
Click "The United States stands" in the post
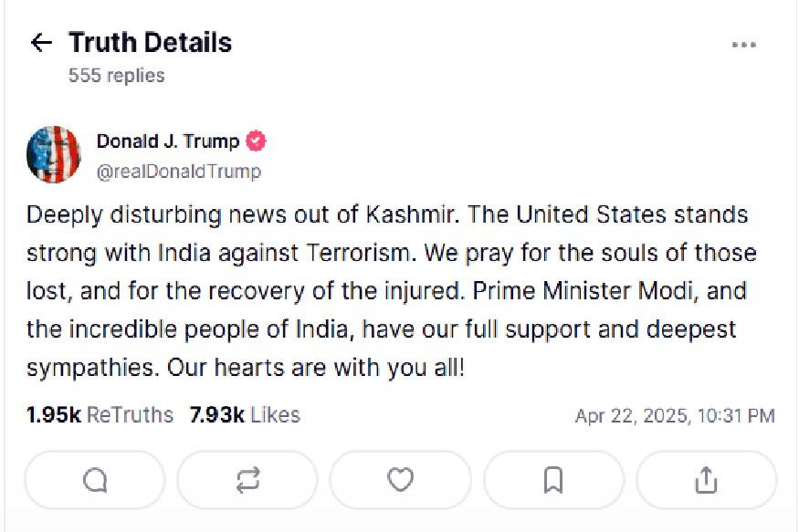(x=631, y=214)
